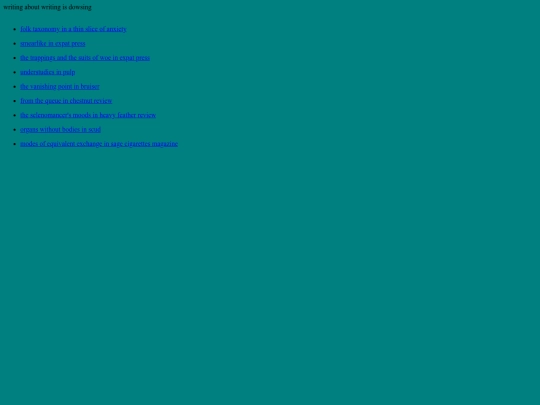Follow link 'the selenomancer's moods in heavy feather review'
The image size is (540, 405).
pyautogui.click(x=88, y=115)
